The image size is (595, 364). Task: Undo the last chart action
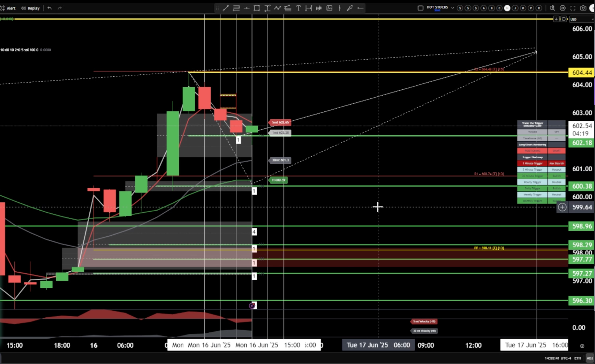coord(49,8)
